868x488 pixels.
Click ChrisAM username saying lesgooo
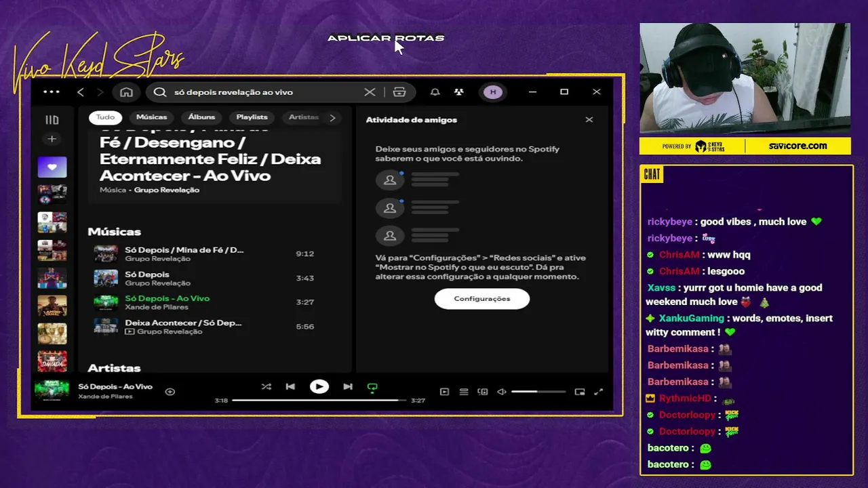679,271
